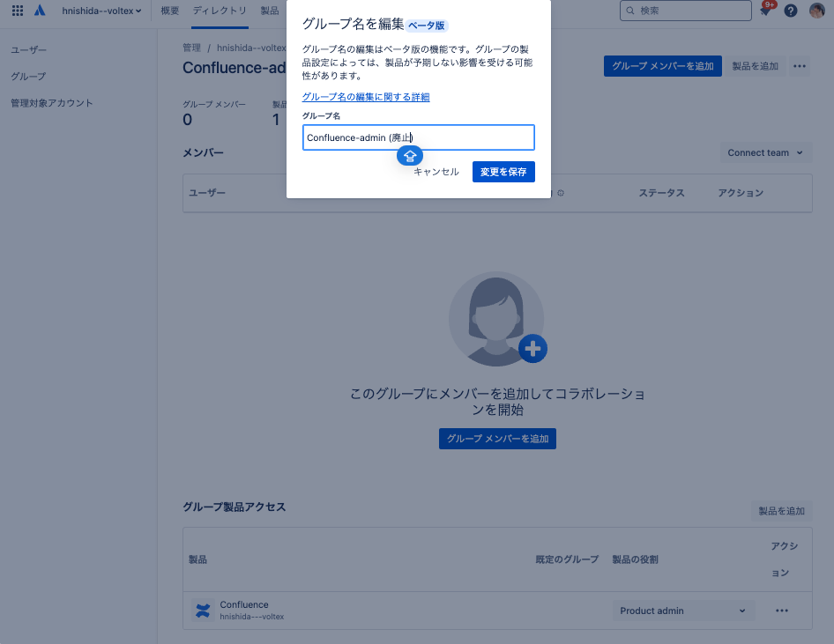Open the Atlassian app switcher grid icon
The height and width of the screenshot is (644, 834).
click(16, 11)
